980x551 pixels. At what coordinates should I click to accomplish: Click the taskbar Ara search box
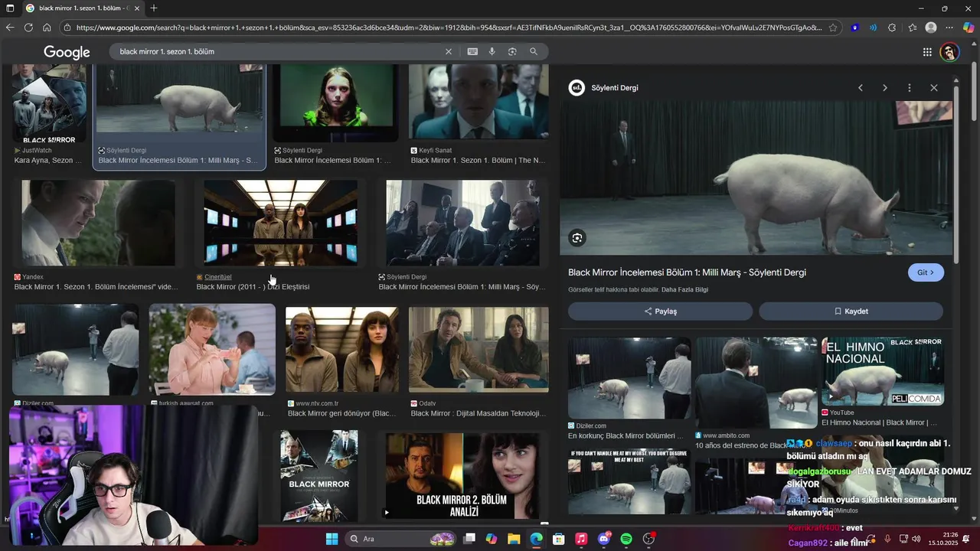[x=401, y=539]
